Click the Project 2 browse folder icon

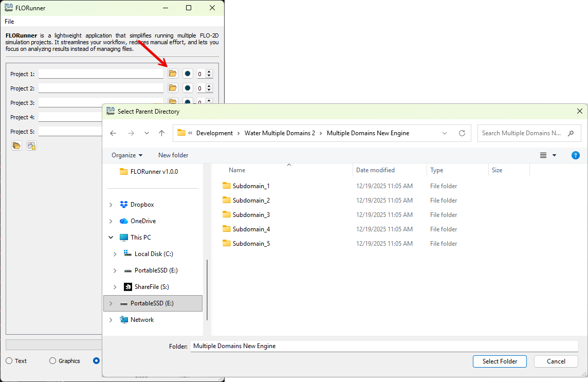pos(173,88)
